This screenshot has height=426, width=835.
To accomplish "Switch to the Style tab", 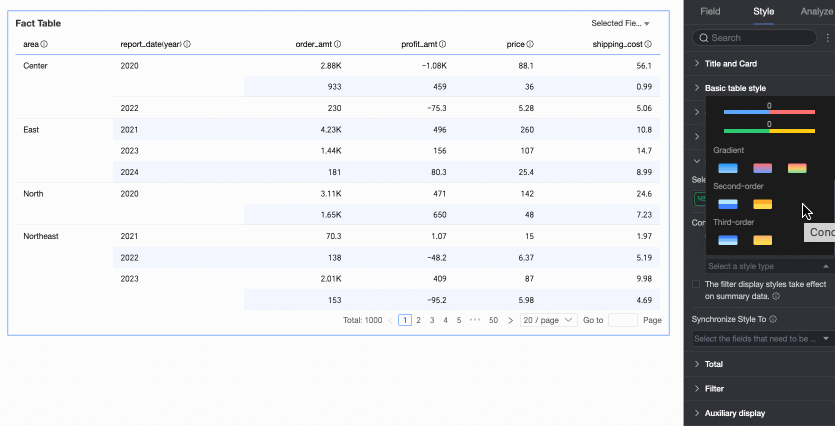I will coord(764,12).
